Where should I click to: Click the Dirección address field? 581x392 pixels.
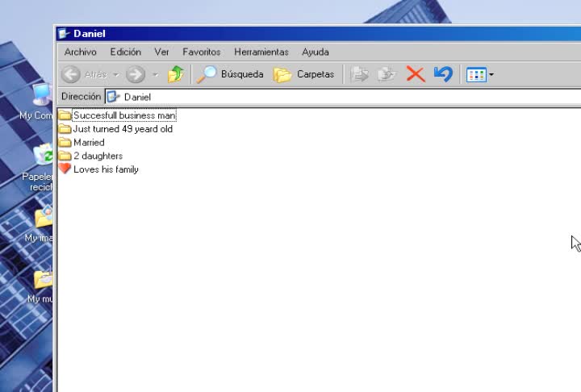click(x=343, y=97)
